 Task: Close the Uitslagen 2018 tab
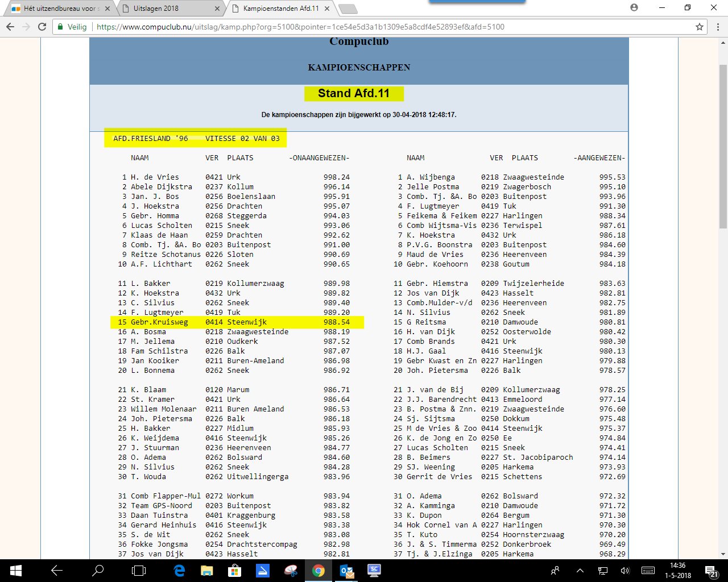pos(217,9)
